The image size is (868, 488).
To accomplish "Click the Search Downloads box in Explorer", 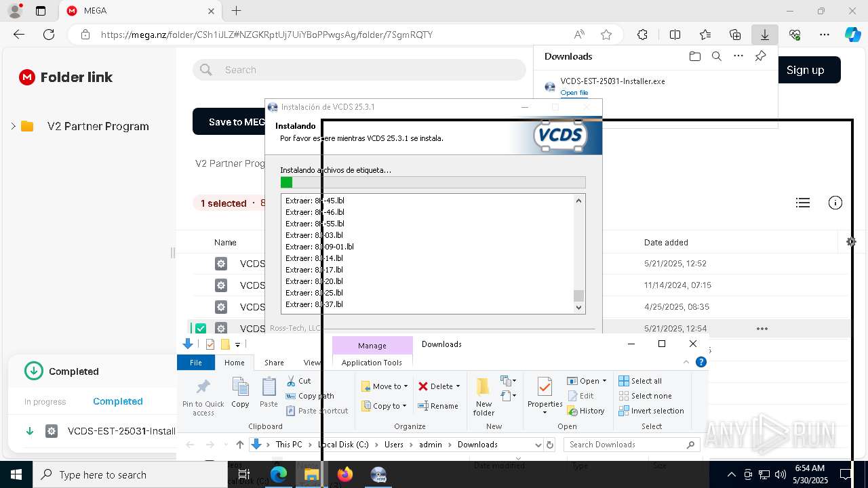I will (x=633, y=445).
